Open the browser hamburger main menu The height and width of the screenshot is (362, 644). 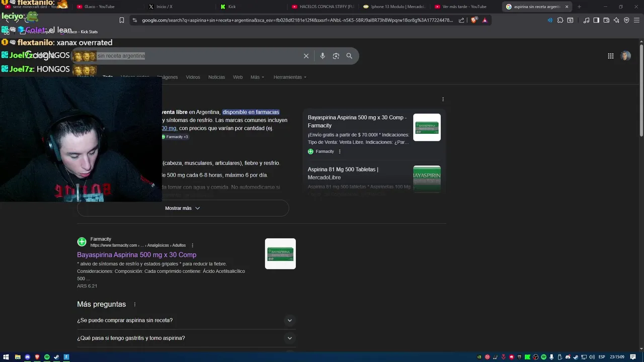point(636,20)
